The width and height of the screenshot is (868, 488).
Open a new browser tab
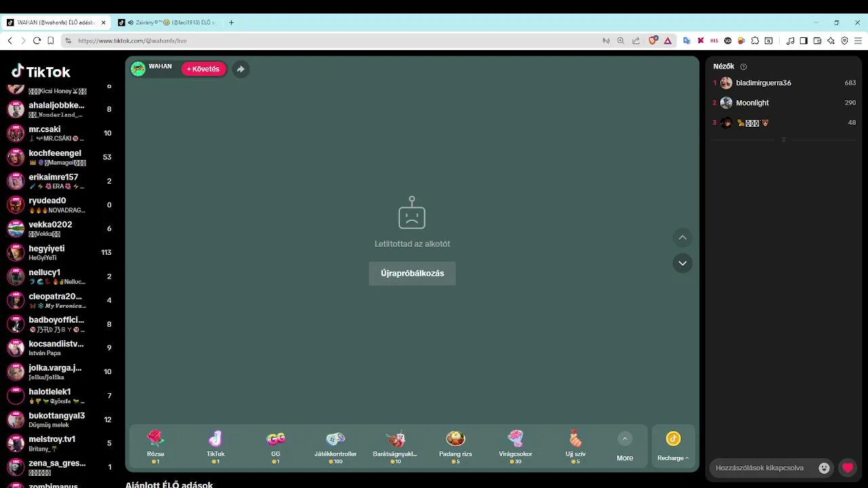click(231, 22)
